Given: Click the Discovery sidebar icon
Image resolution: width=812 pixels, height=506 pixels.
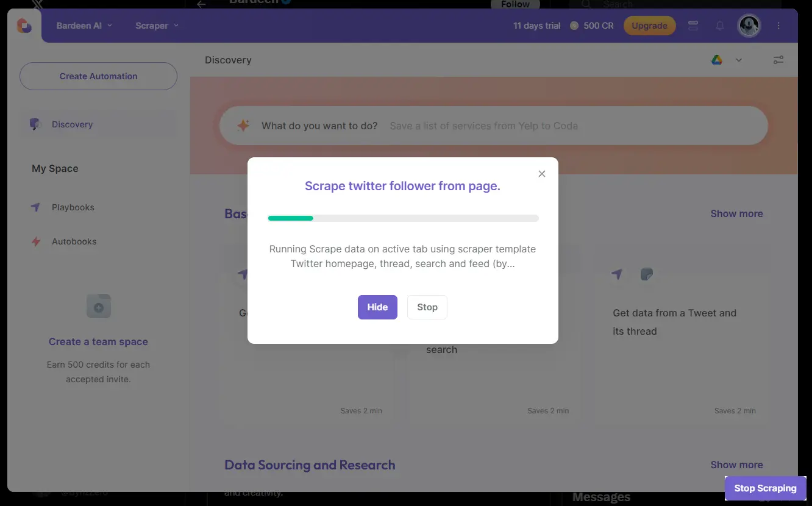Looking at the screenshot, I should [x=35, y=124].
